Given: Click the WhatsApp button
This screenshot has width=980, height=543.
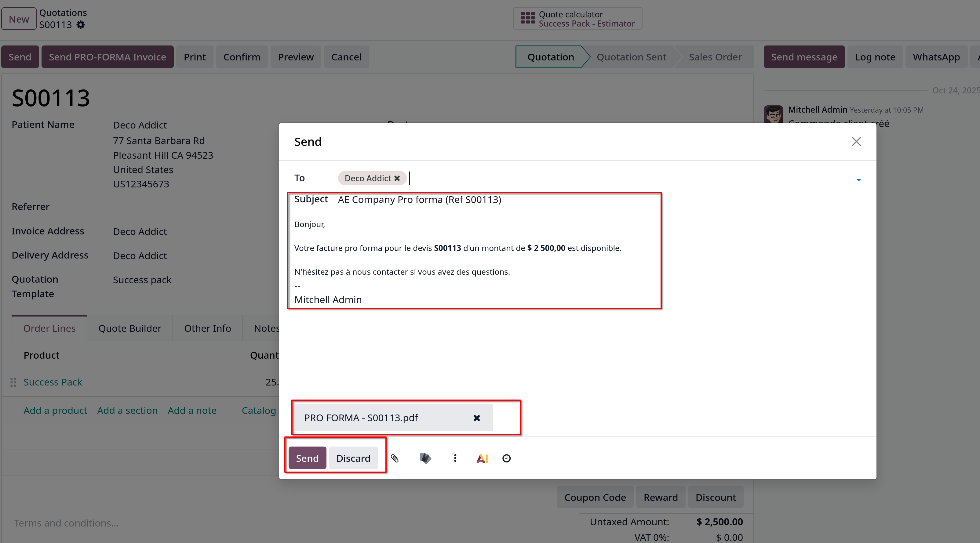Looking at the screenshot, I should point(936,57).
